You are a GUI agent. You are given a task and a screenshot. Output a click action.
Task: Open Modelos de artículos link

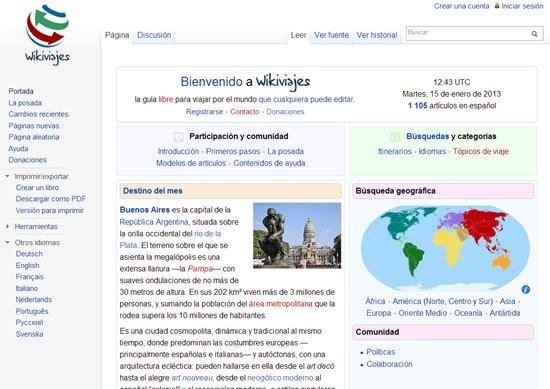point(191,163)
